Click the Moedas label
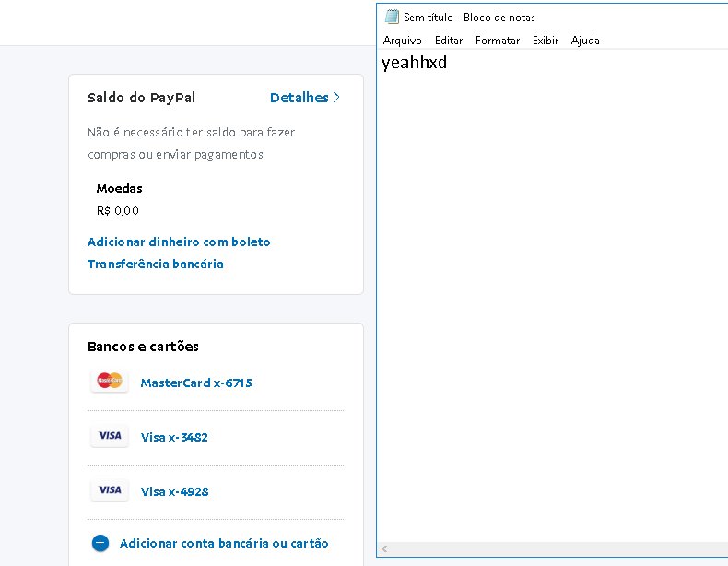The image size is (728, 566). pos(119,188)
